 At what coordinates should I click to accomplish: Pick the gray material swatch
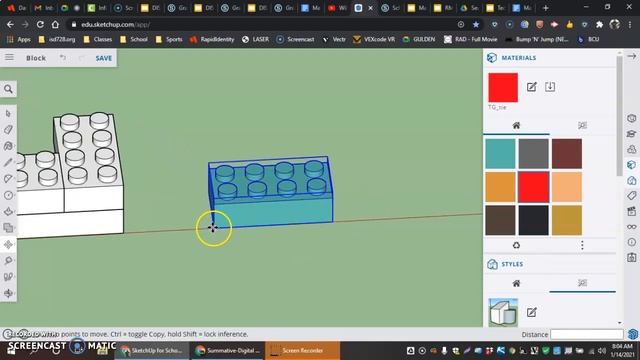click(x=533, y=153)
